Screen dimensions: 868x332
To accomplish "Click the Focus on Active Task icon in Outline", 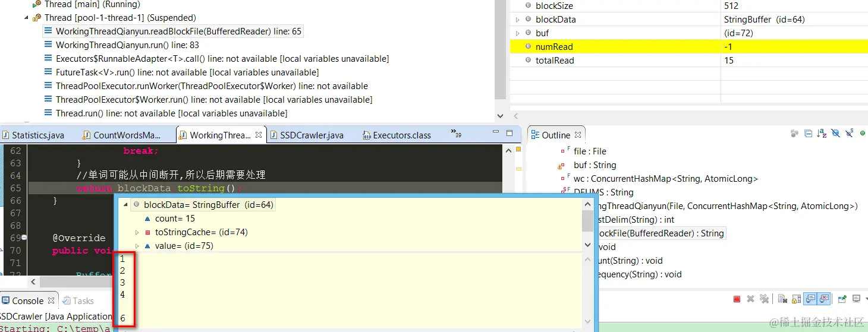I will [794, 134].
